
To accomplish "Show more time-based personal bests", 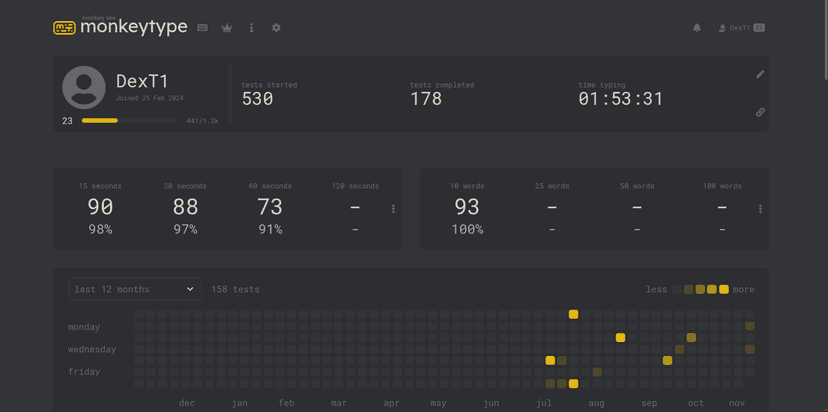I will 393,209.
